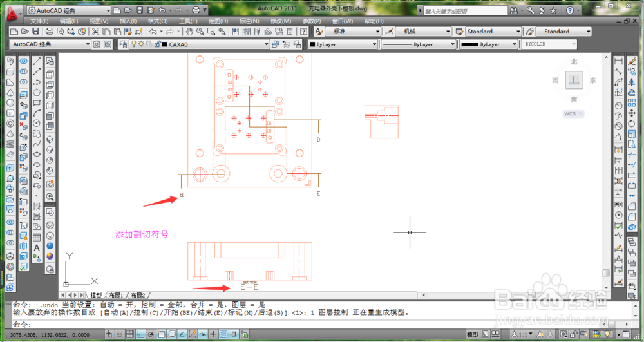Screen dimensions: 644x342
Task: Open the ByLayer color control dropdown
Action: point(374,44)
